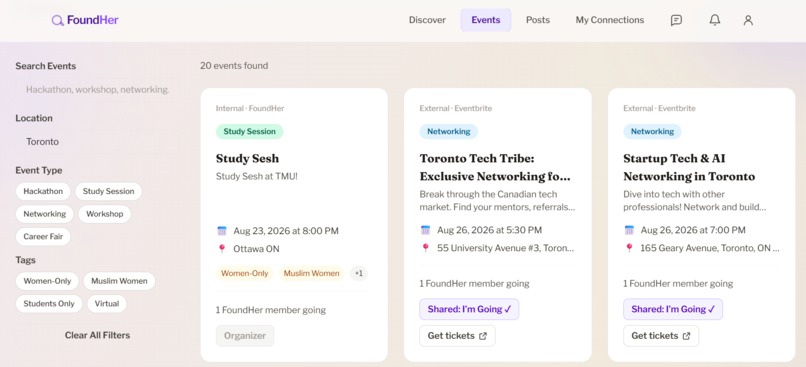The image size is (806, 367).
Task: Toggle the Students Only tag filter
Action: [x=49, y=304]
